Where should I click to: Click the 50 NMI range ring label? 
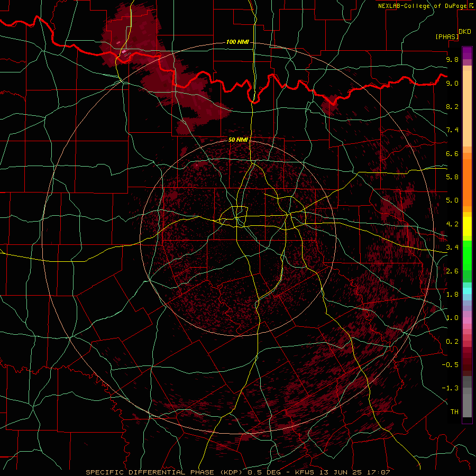coord(239,140)
